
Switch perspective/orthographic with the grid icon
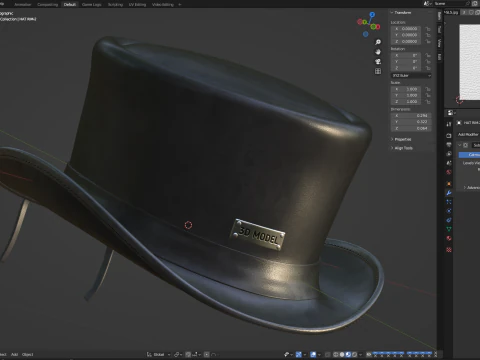[x=378, y=71]
